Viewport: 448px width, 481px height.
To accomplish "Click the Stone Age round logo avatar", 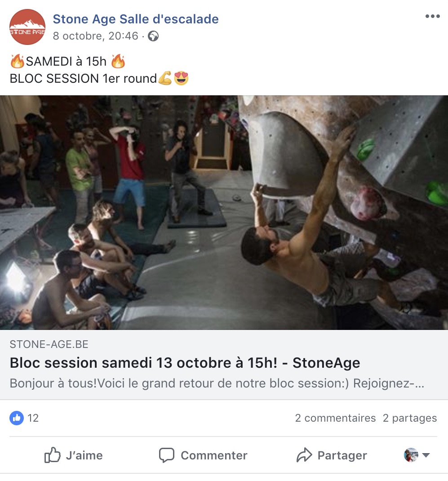I will (x=27, y=27).
